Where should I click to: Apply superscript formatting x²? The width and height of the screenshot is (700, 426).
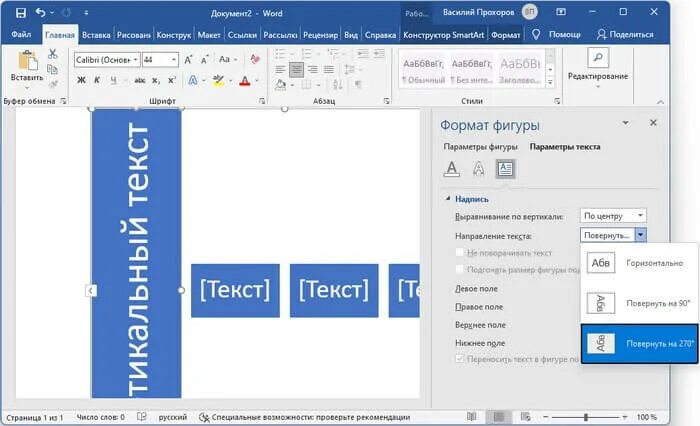171,80
